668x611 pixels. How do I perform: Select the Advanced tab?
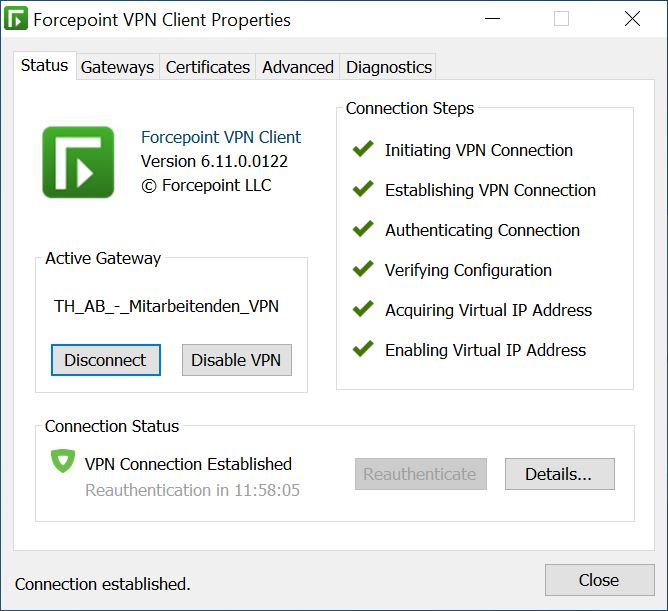[297, 67]
